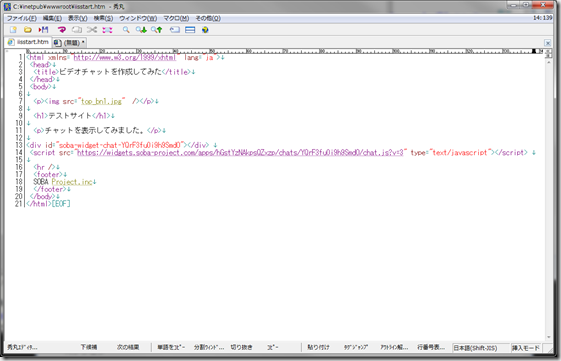Open the 検索(S) menu

coord(103,18)
